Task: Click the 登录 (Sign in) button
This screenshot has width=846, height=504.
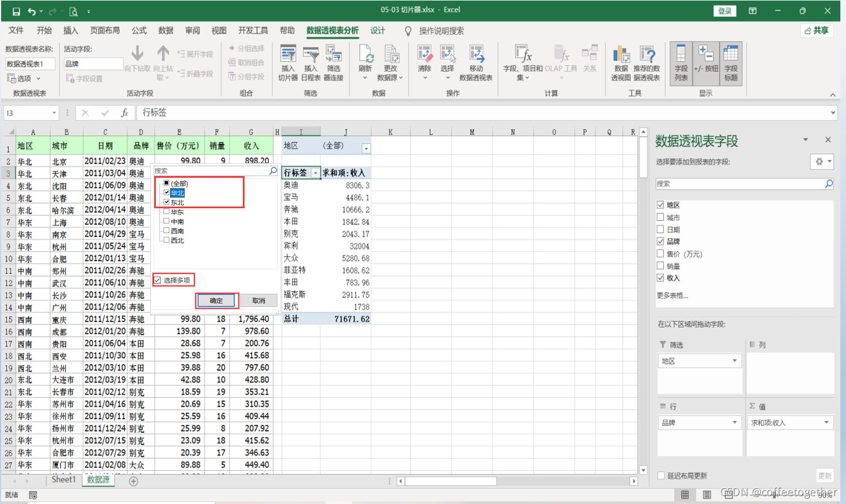Action: [x=725, y=11]
